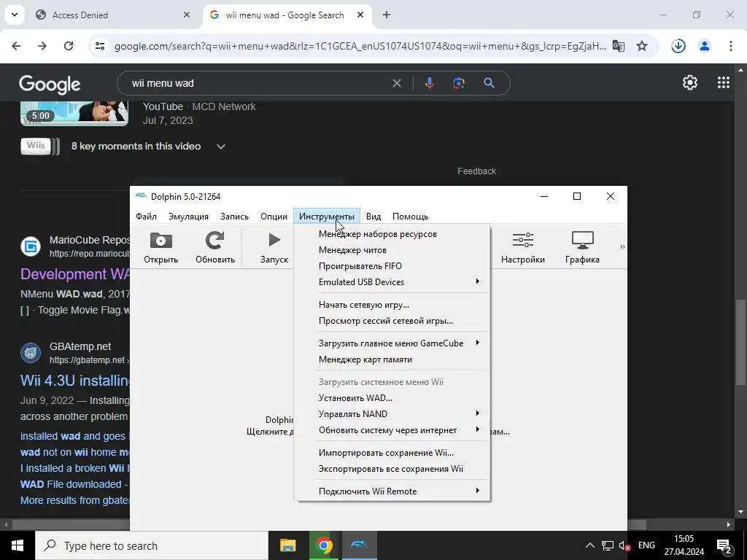
Task: Click the translate page icon in address bar
Action: coord(619,46)
